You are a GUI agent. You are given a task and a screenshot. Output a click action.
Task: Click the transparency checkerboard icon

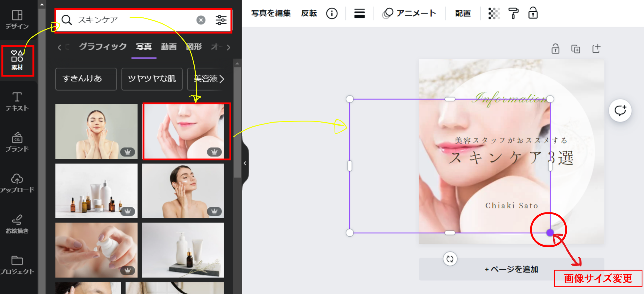tap(494, 13)
